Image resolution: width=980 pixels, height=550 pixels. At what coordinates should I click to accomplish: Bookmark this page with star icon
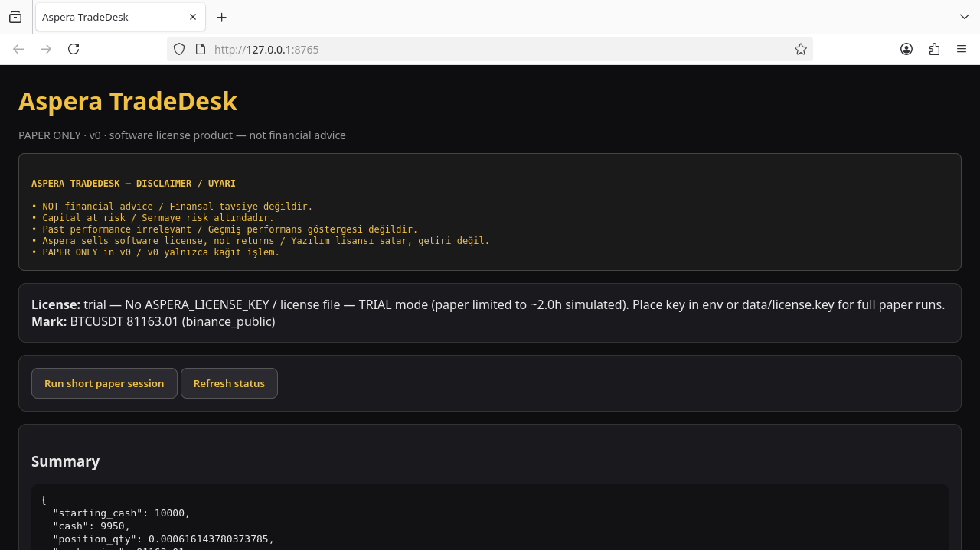(801, 49)
